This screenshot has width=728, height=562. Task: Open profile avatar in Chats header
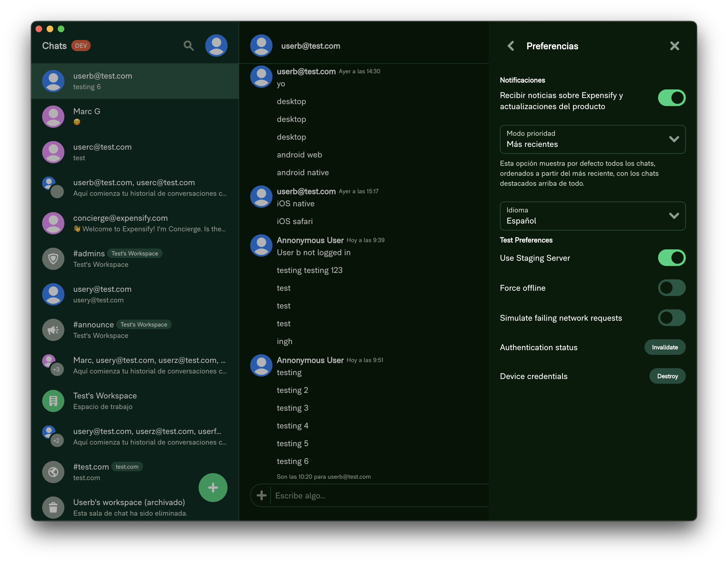(x=216, y=46)
